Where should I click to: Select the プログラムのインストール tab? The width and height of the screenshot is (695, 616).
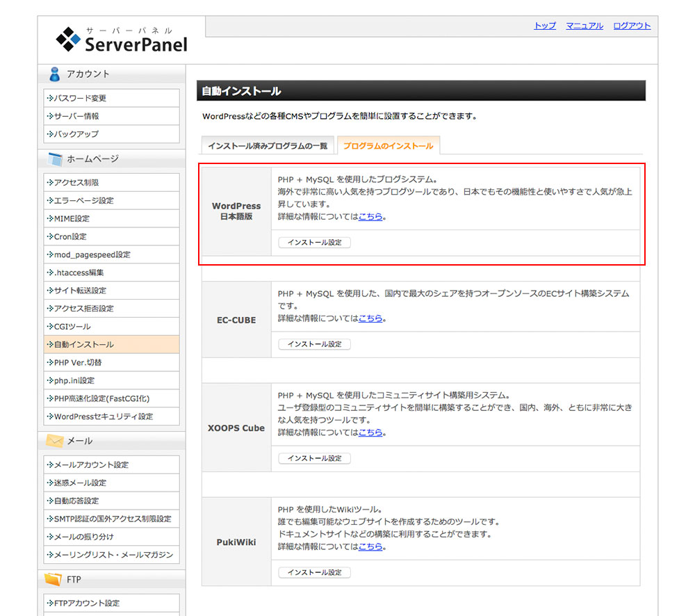point(389,145)
